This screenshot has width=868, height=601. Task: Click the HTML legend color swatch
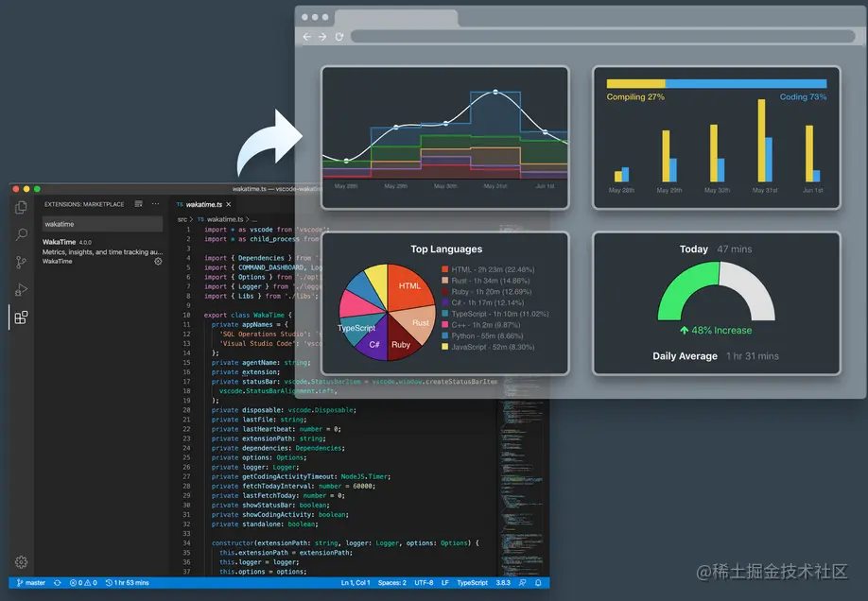tap(445, 269)
